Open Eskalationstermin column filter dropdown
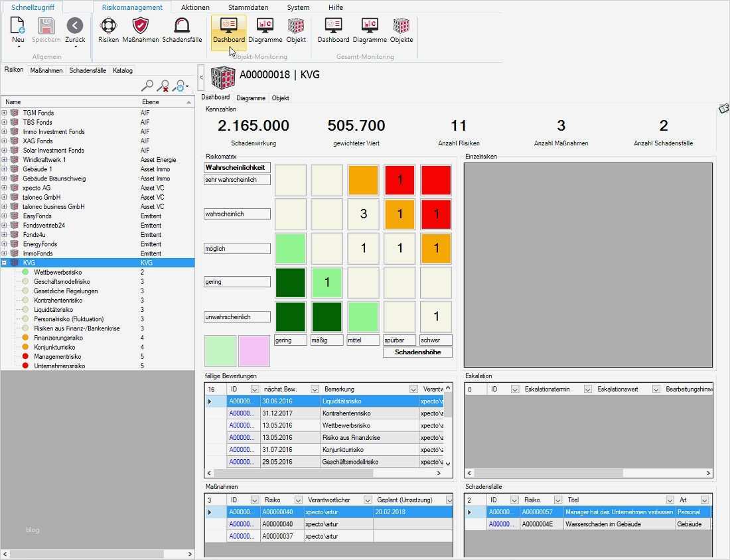Image resolution: width=730 pixels, height=560 pixels. pos(587,389)
